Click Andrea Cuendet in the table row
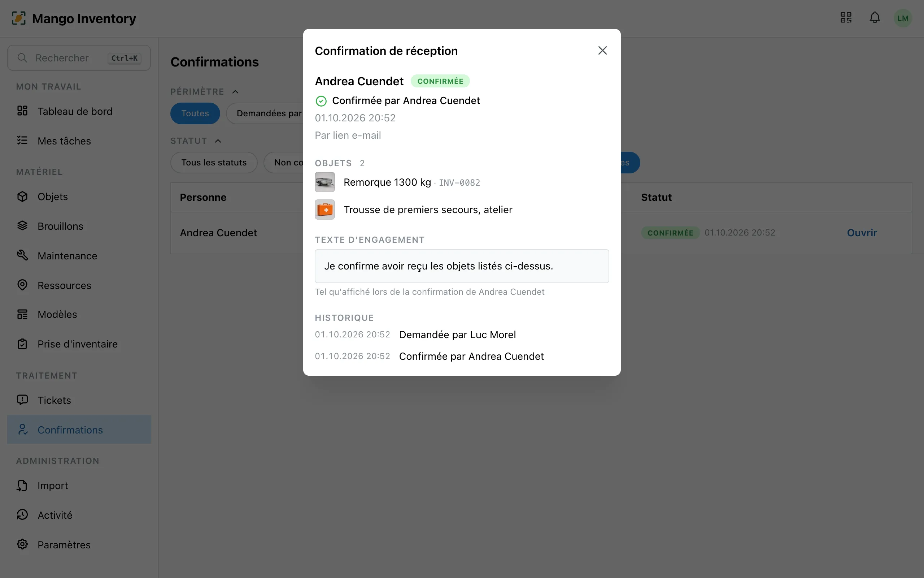Image resolution: width=924 pixels, height=578 pixels. (x=218, y=233)
